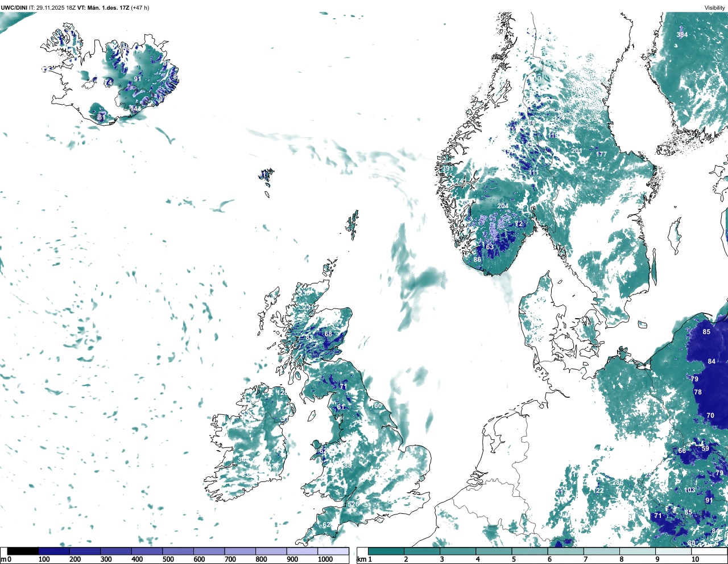Click the visibility value '59' in northern Poland
Image resolution: width=728 pixels, height=564 pixels.
point(705,448)
